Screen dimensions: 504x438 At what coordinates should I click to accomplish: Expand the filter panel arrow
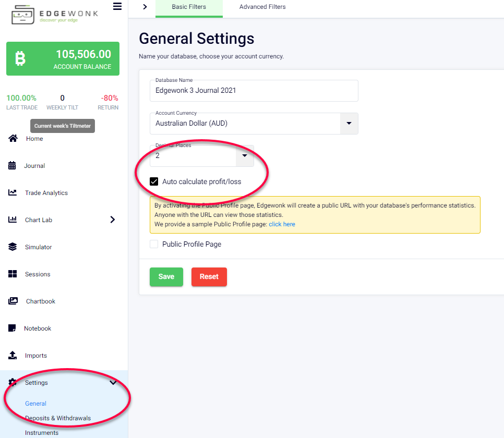(145, 7)
